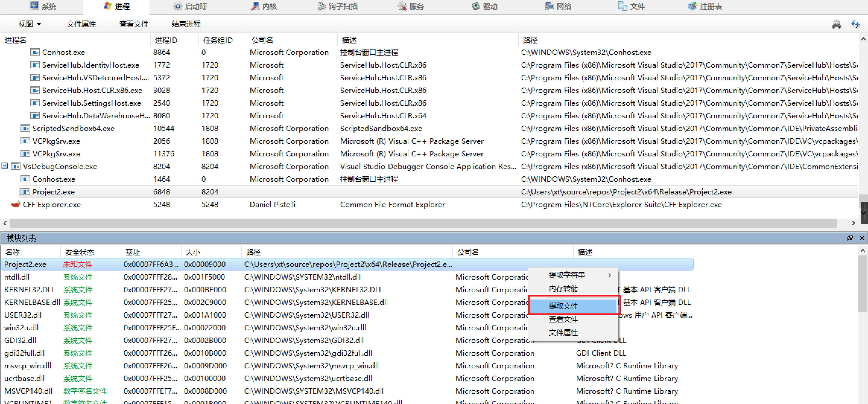Click the process list horizontal scrollbar thumb
The image size is (868, 404).
tap(423, 223)
